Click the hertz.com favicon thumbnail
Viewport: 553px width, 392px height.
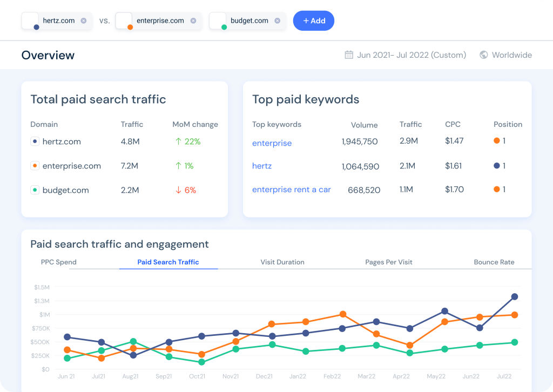pyautogui.click(x=30, y=21)
